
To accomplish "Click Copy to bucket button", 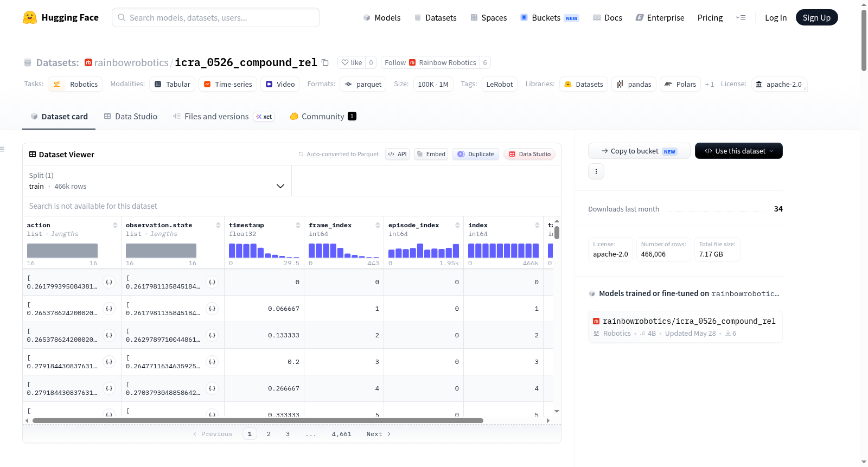I will [639, 151].
